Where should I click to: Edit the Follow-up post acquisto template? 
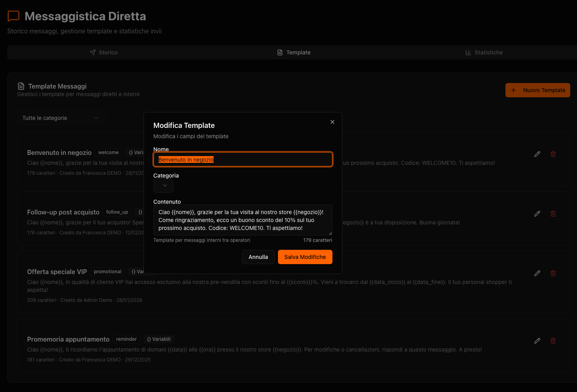coord(537,214)
